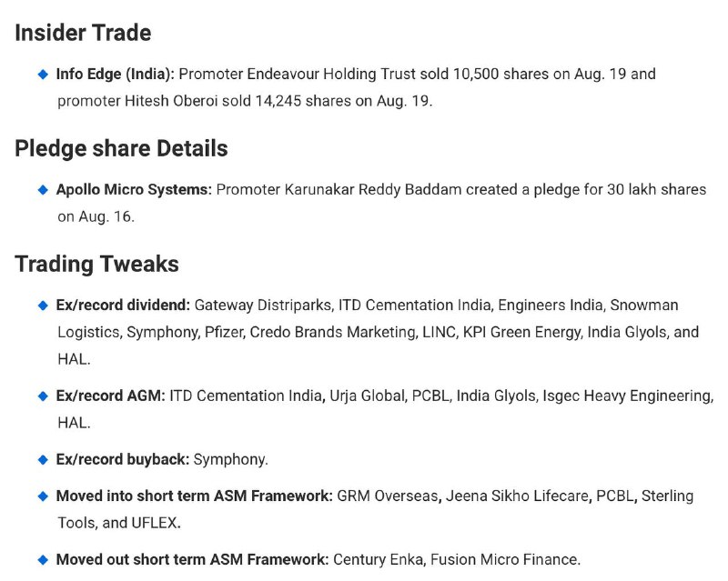Click Moved out short term ASM Framework label

tap(193, 559)
